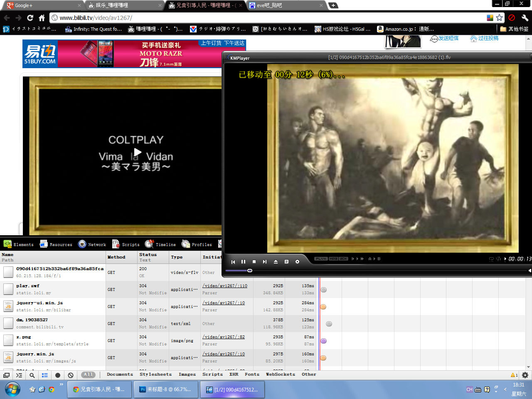Open the Windows Start menu
This screenshot has height=399, width=532.
click(12, 389)
